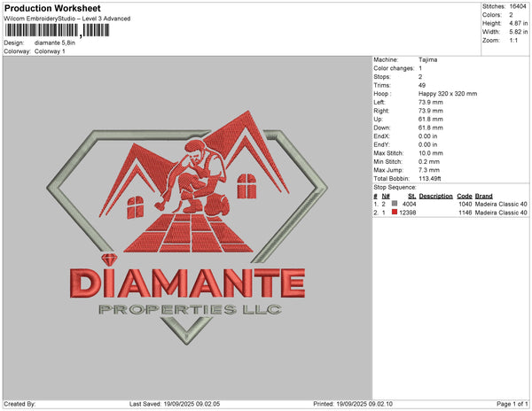Click the 'Brand' column header
This screenshot has height=411, width=532.
click(483, 196)
